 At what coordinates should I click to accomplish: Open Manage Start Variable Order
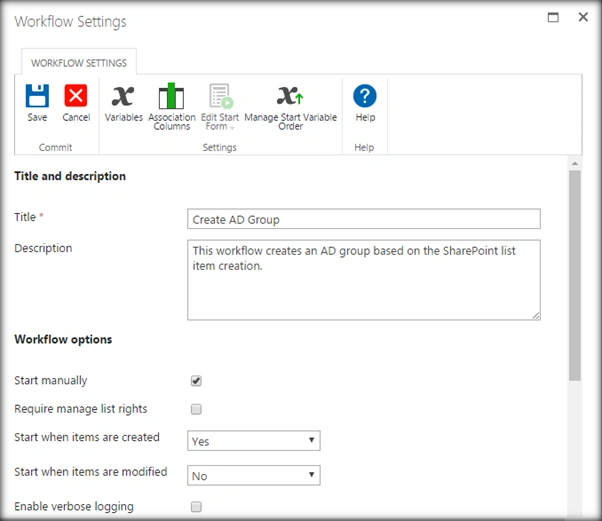point(291,107)
